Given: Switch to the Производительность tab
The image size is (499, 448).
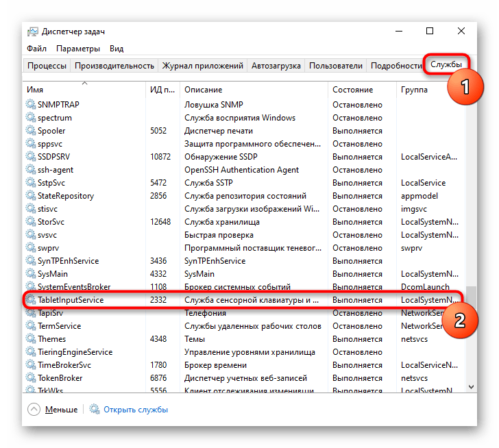Looking at the screenshot, I should [114, 66].
